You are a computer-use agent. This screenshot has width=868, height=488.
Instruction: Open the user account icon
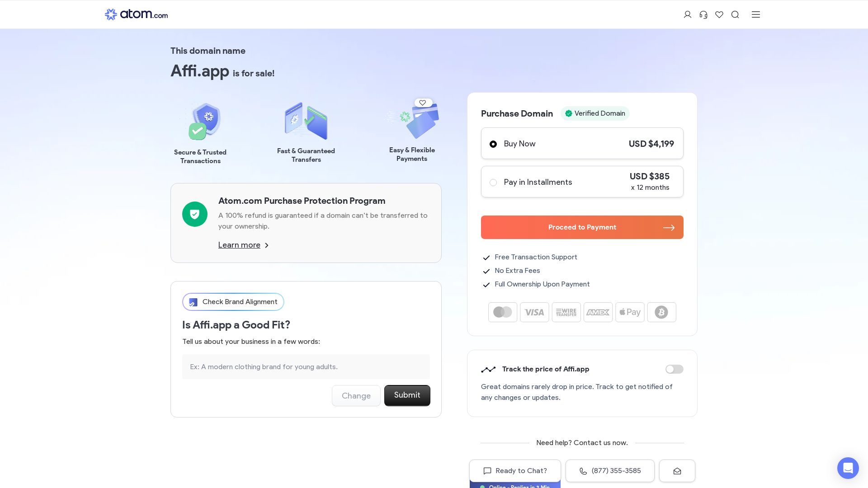(x=688, y=14)
